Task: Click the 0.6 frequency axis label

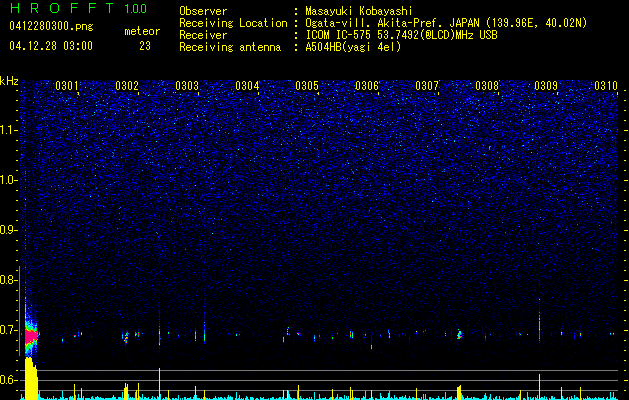Action: click(x=8, y=380)
